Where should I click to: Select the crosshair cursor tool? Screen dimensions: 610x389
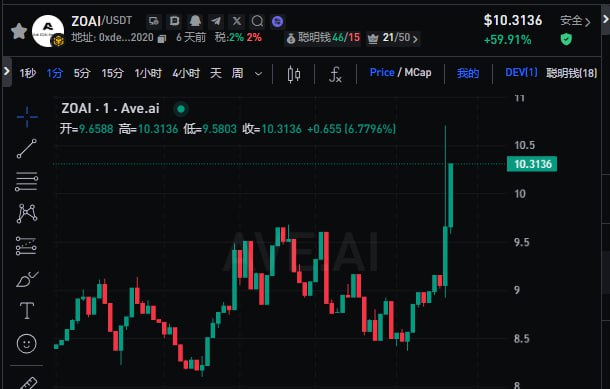pyautogui.click(x=27, y=117)
